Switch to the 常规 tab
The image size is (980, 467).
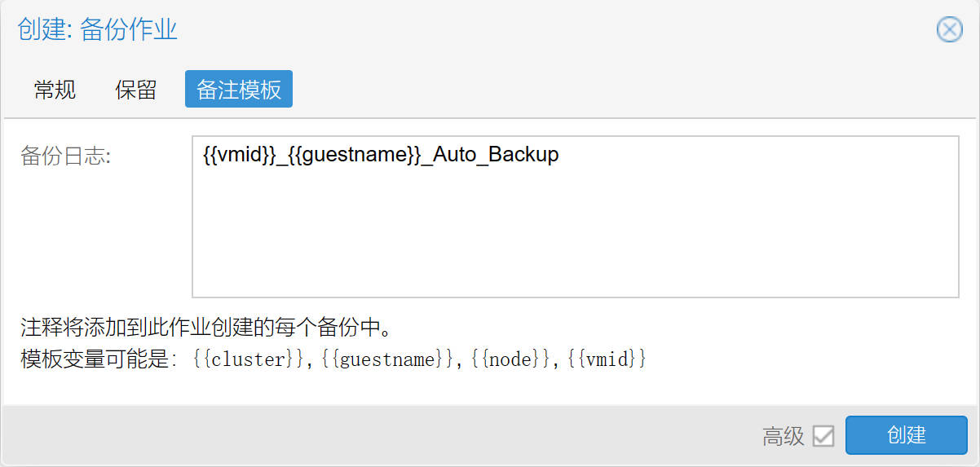tap(55, 90)
